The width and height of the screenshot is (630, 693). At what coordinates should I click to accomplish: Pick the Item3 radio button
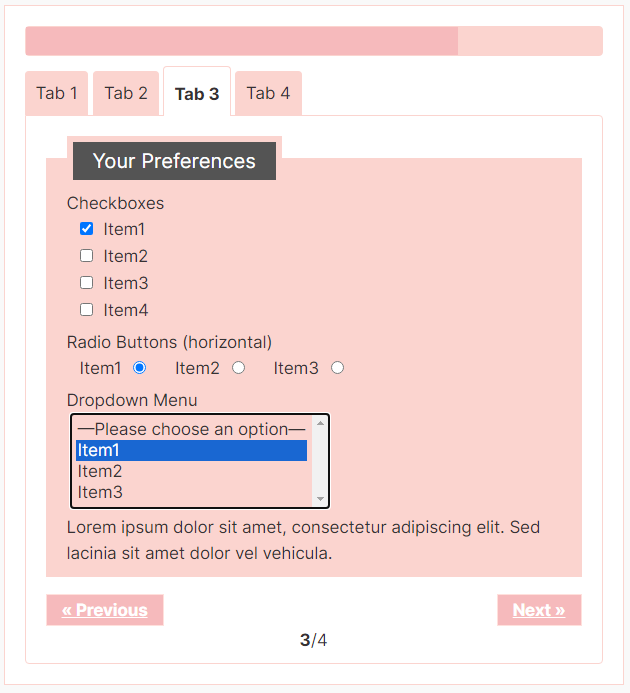pos(338,368)
